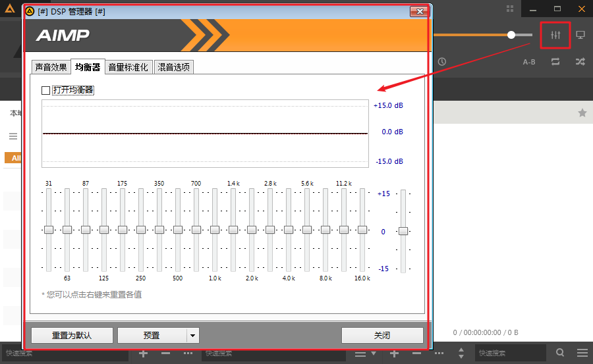Image resolution: width=593 pixels, height=364 pixels.
Task: Click the 重置为默认 button
Action: coord(72,335)
